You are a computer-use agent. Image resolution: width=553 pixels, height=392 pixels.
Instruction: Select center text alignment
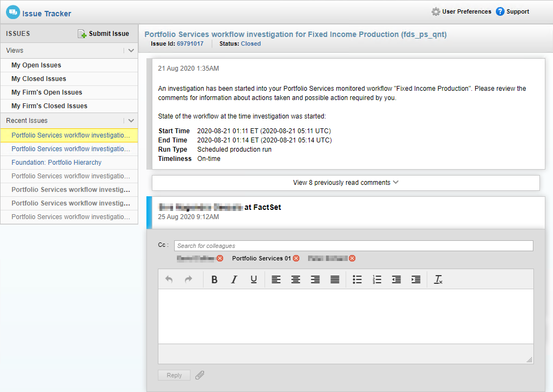coord(296,279)
